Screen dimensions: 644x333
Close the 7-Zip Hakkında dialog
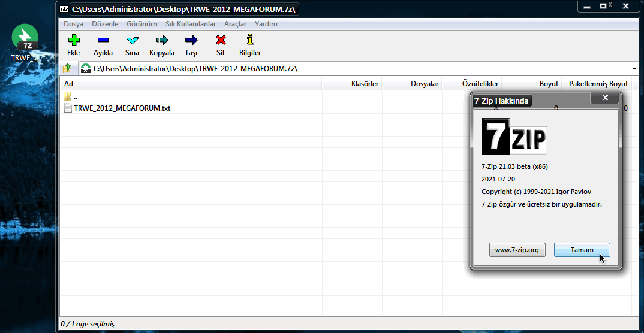click(605, 98)
